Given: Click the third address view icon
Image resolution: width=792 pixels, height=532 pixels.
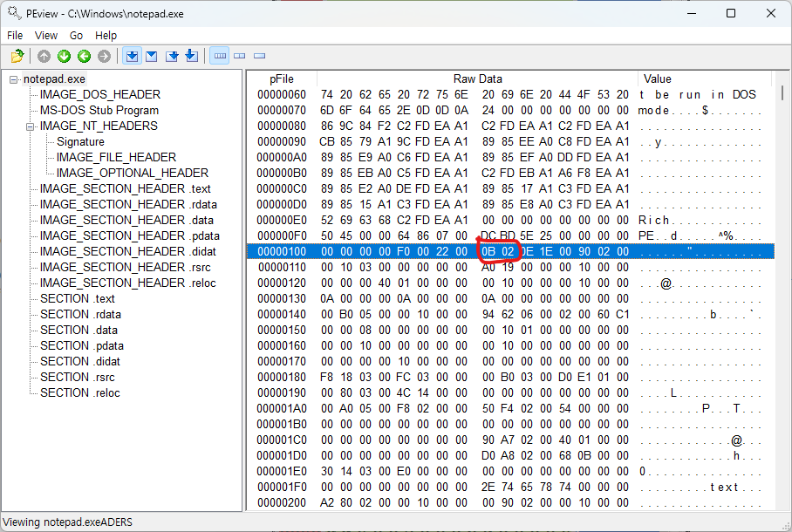Looking at the screenshot, I should tap(172, 56).
